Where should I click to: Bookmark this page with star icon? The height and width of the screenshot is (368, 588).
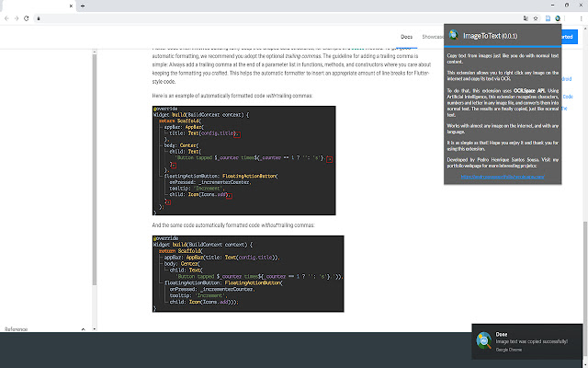(x=537, y=17)
